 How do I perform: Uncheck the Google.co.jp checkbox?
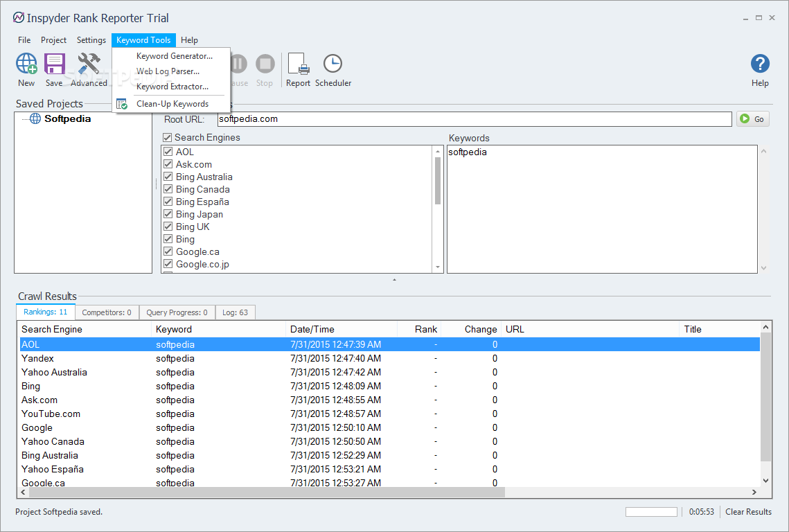[x=168, y=264]
